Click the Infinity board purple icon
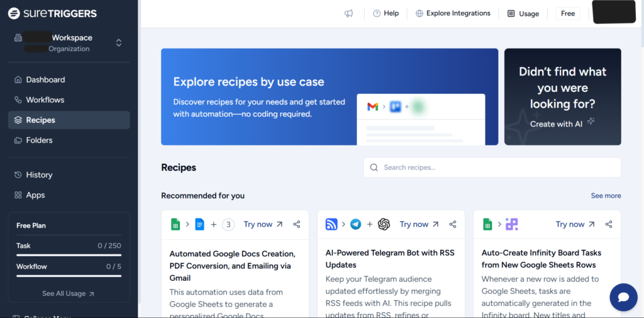 [x=512, y=224]
